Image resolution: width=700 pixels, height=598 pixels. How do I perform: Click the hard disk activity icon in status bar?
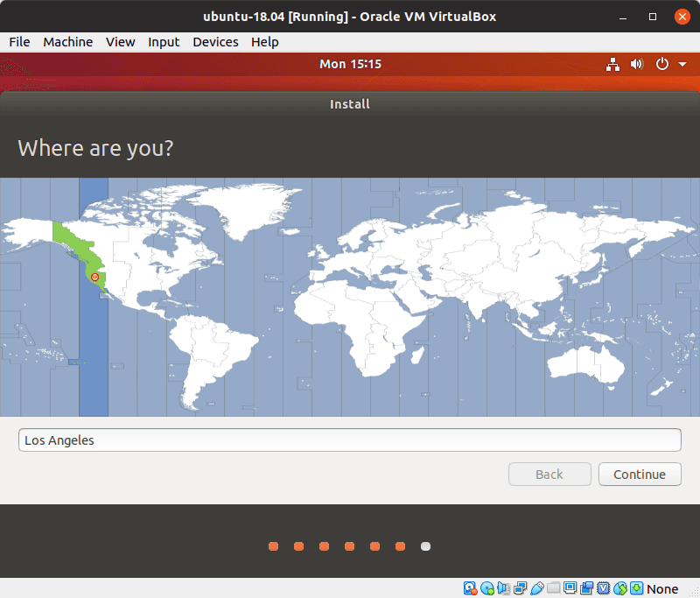[x=470, y=588]
